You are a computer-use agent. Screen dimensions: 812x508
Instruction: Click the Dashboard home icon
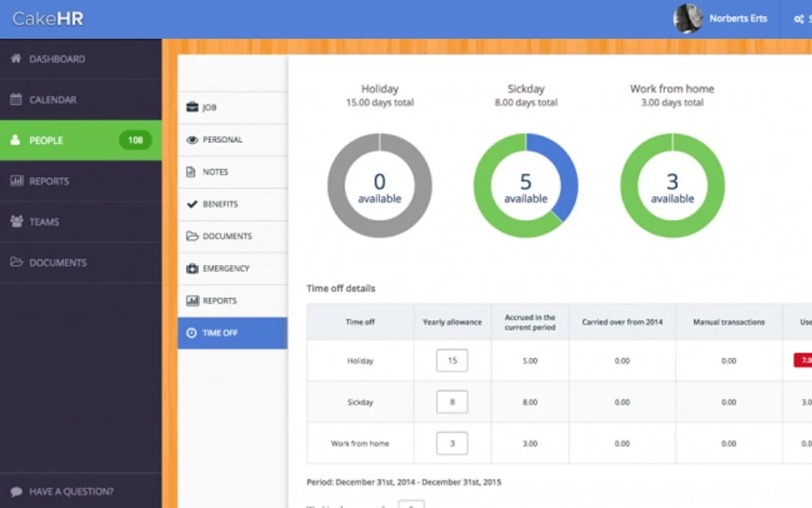pos(15,59)
